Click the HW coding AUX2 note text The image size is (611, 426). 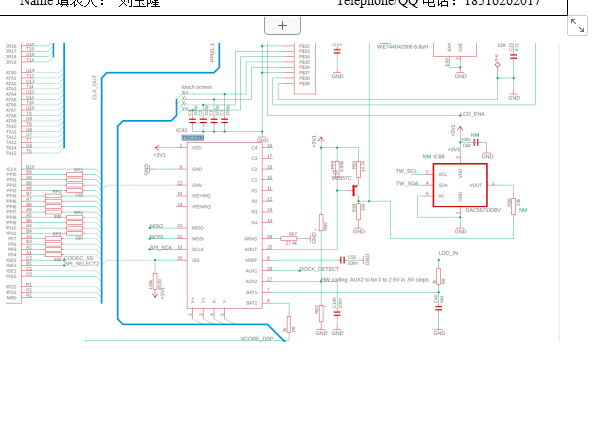click(375, 280)
